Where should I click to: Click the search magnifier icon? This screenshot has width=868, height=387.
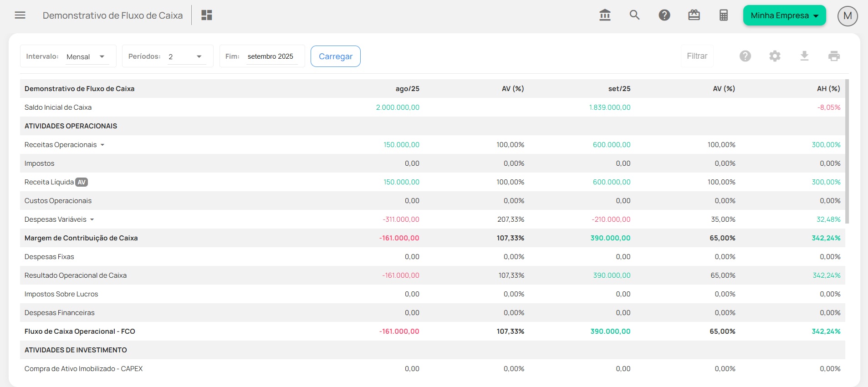pyautogui.click(x=634, y=15)
